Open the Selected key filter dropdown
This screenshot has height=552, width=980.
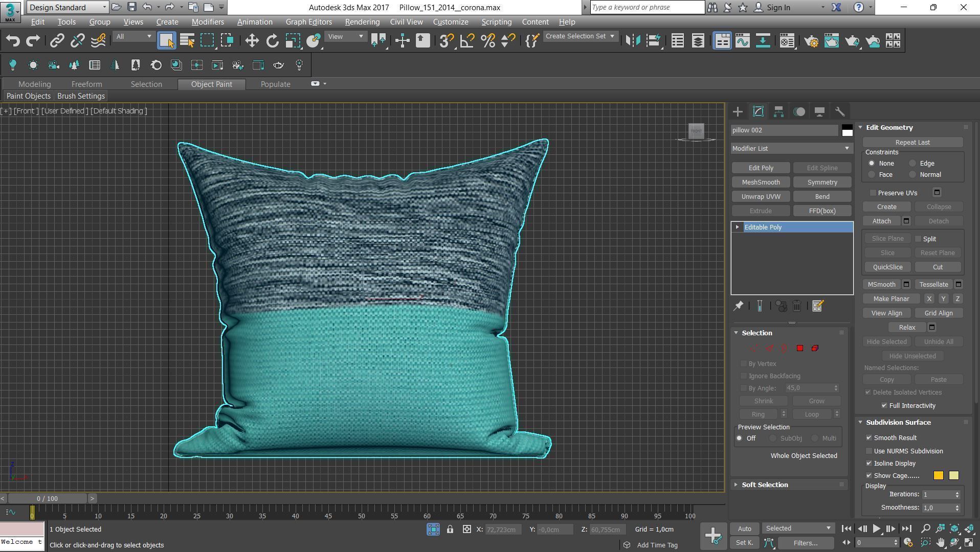tap(798, 528)
